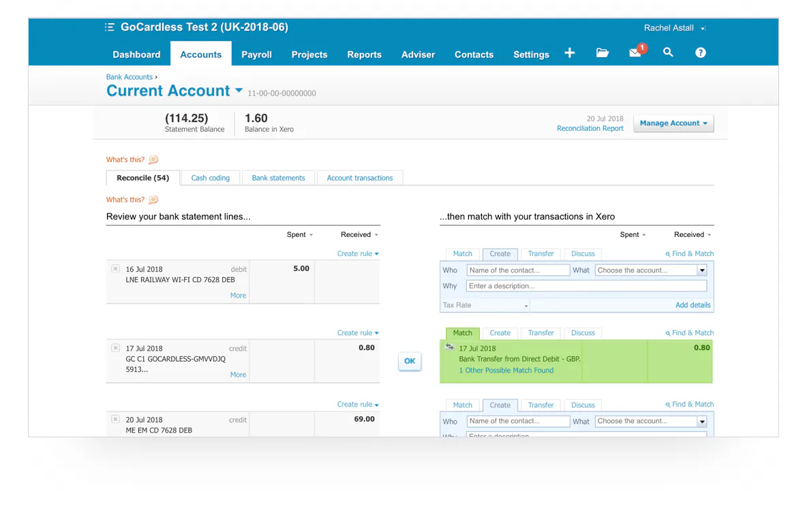Dismiss the LNE RAILWAY statement line

115,268
